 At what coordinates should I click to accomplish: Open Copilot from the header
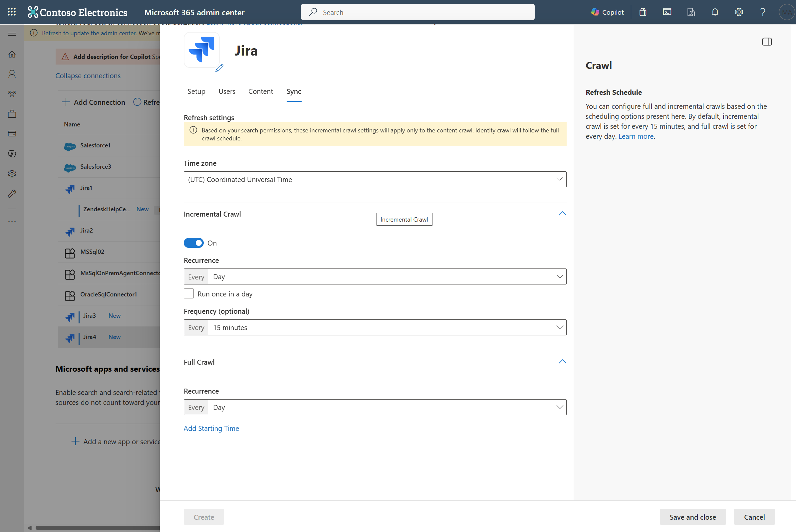click(x=607, y=12)
